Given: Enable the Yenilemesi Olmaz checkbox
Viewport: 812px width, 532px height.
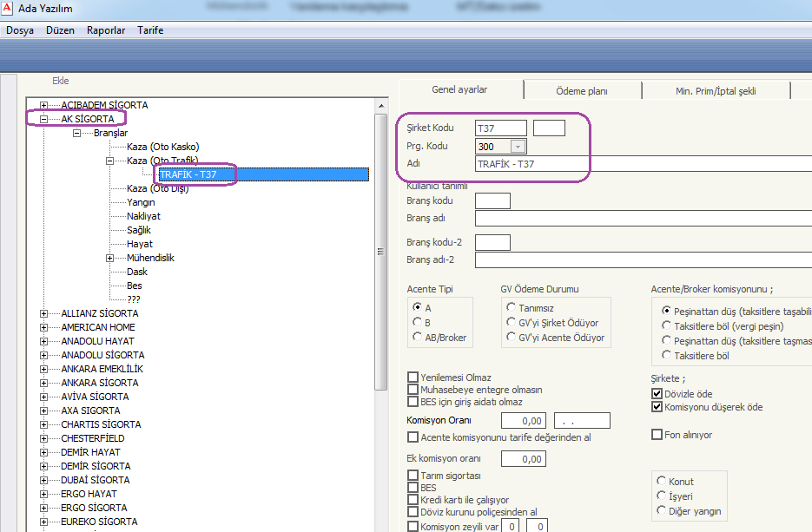Looking at the screenshot, I should click(x=413, y=378).
